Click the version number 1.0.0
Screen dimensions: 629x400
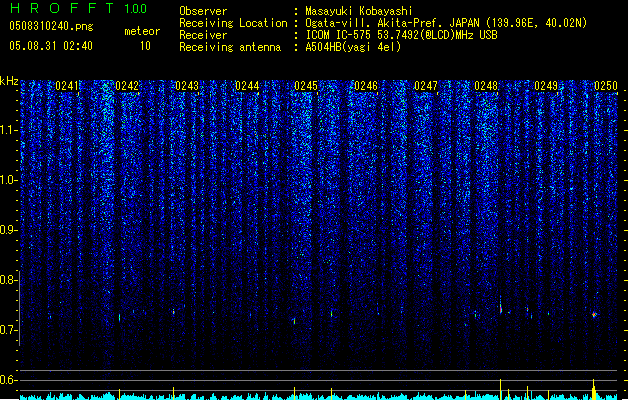click(135, 8)
